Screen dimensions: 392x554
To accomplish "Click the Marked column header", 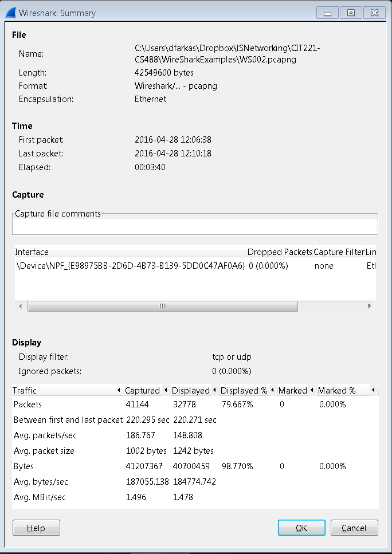I will click(x=296, y=390).
